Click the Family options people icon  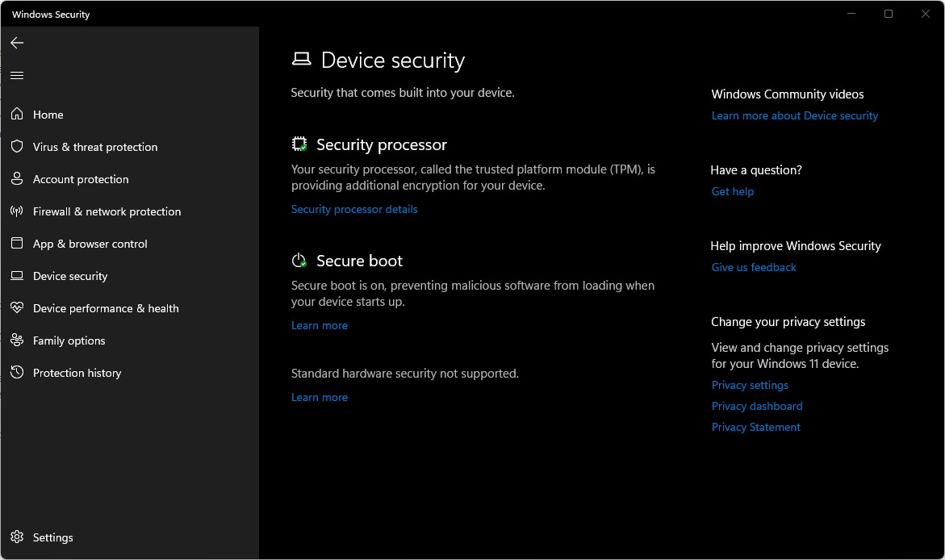click(17, 340)
